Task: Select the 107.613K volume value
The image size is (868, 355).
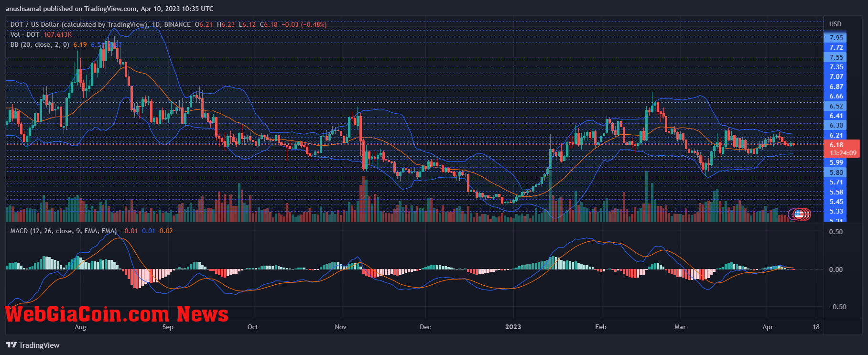Action: pyautogui.click(x=58, y=34)
